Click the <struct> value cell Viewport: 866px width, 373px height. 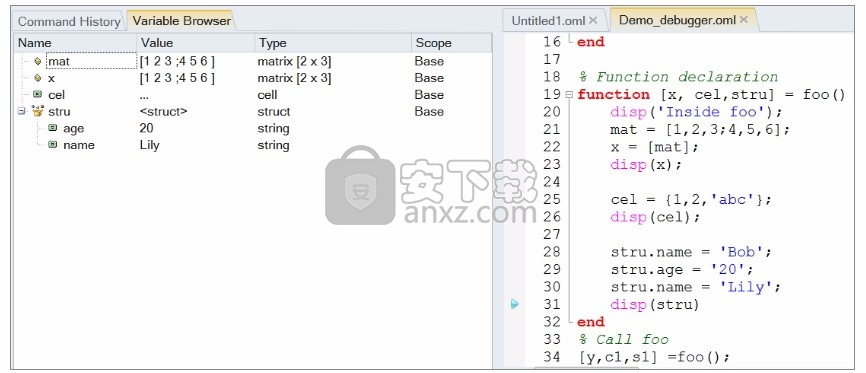(163, 111)
